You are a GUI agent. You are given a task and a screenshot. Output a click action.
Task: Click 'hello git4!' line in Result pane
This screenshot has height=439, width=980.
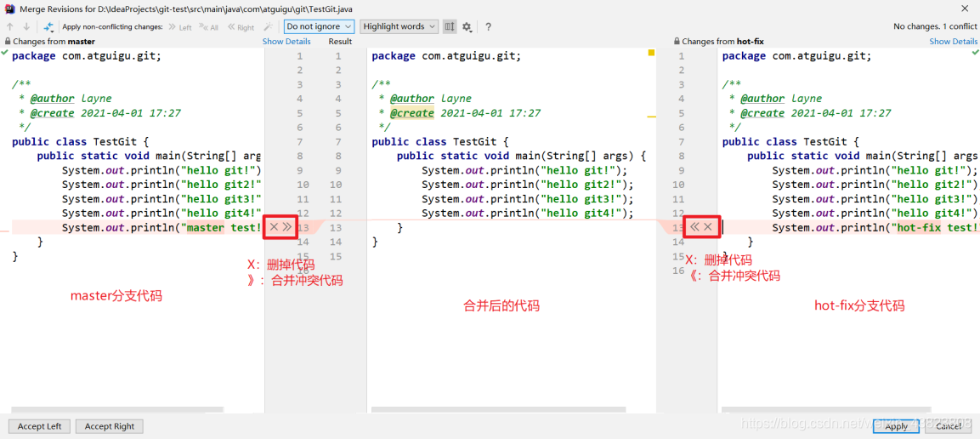(528, 214)
